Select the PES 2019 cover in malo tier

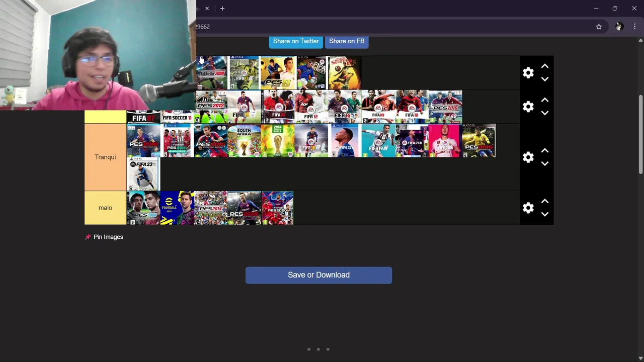pyautogui.click(x=244, y=208)
